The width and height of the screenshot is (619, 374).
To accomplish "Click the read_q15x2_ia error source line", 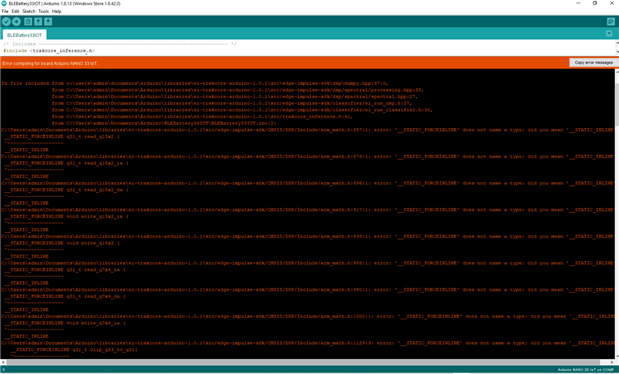I will pyautogui.click(x=66, y=163).
